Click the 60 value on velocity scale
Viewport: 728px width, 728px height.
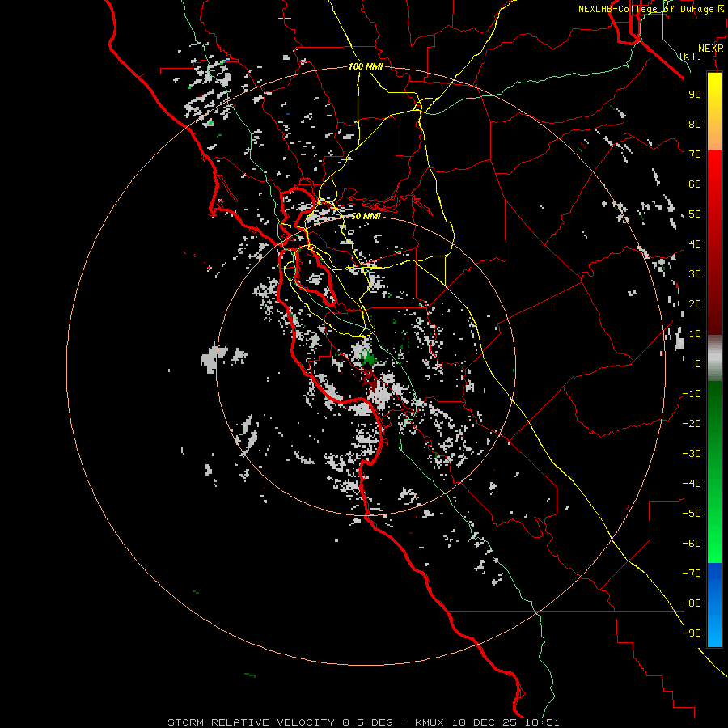[x=695, y=184]
